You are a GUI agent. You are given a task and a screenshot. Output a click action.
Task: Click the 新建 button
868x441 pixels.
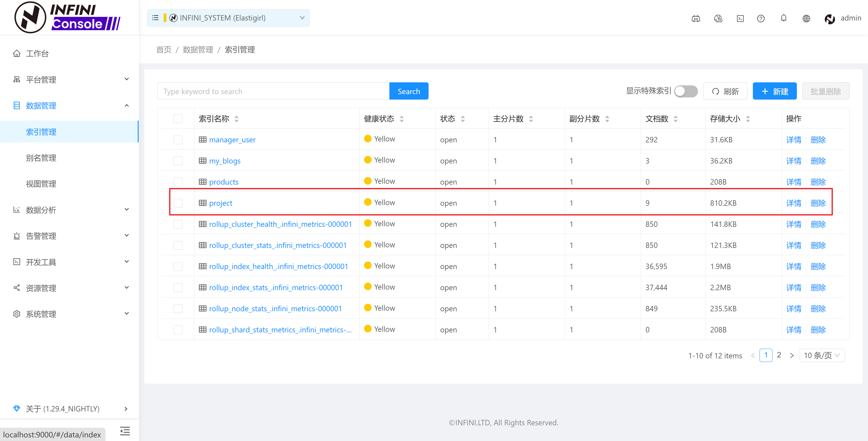774,91
